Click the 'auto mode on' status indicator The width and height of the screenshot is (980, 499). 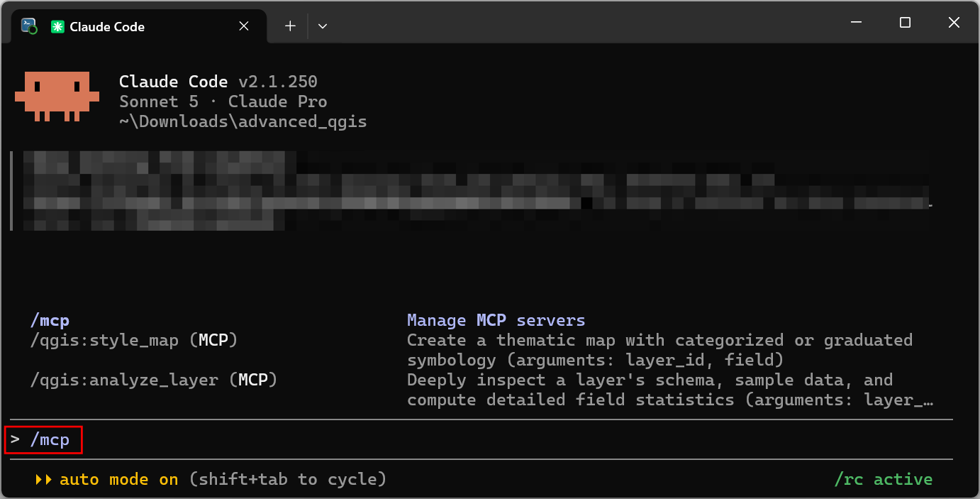click(118, 480)
